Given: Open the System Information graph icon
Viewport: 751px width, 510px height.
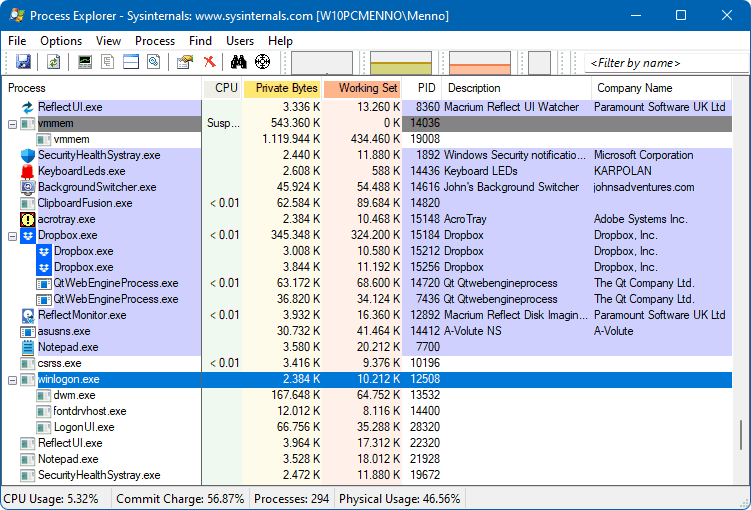Looking at the screenshot, I should click(85, 62).
